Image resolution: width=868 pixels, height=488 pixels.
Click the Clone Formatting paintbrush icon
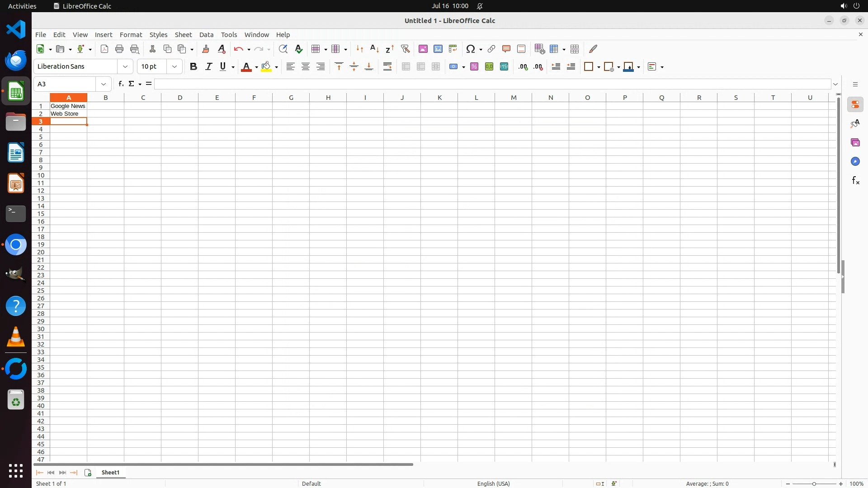(x=206, y=49)
